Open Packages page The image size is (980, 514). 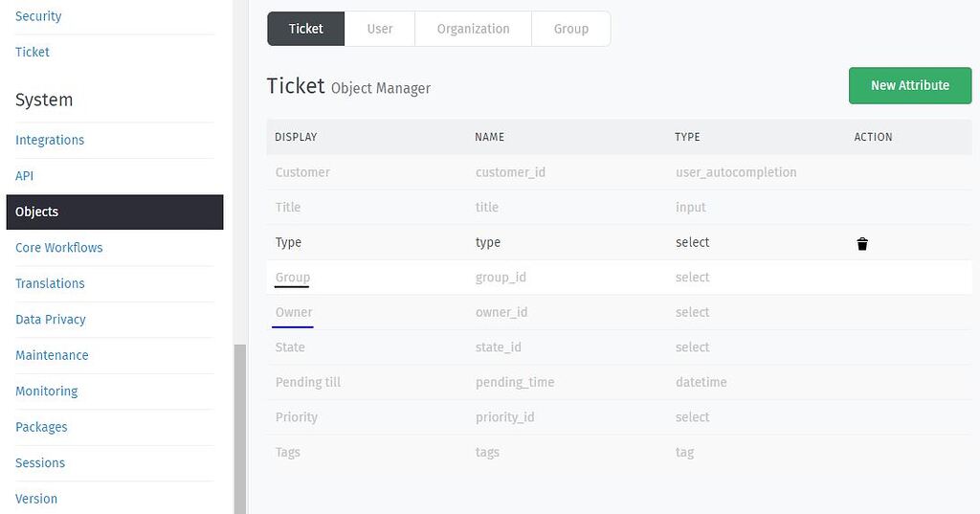41,427
